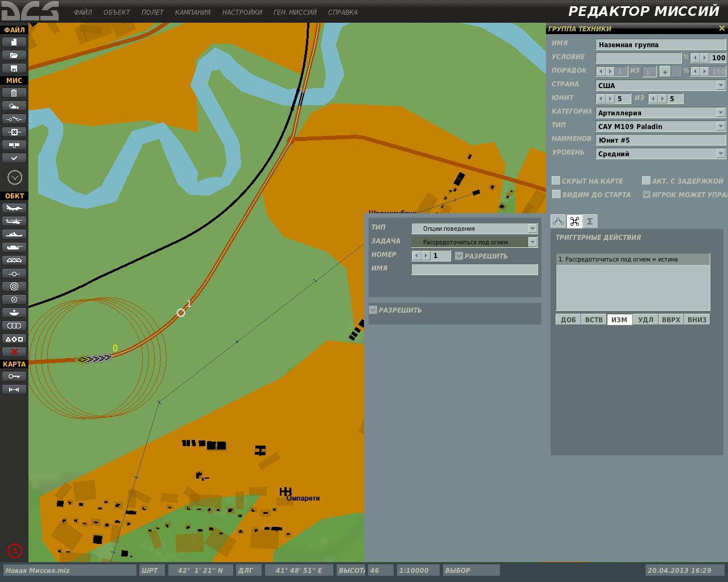Click the open mission folder icon
This screenshot has height=582, width=728.
pos(14,55)
